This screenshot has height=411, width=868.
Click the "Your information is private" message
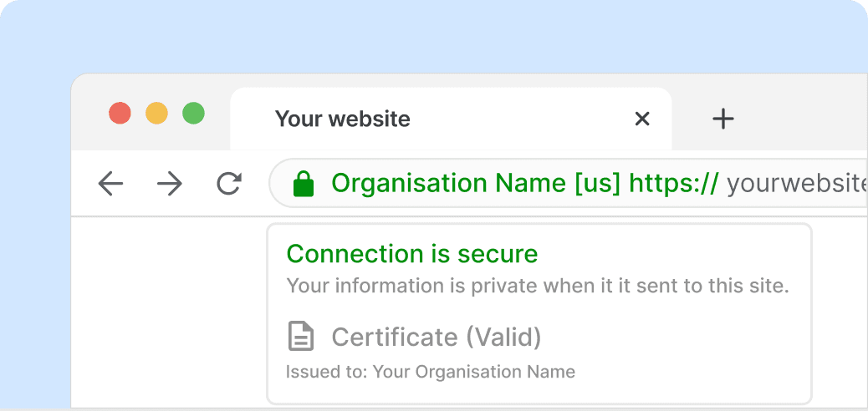point(538,286)
